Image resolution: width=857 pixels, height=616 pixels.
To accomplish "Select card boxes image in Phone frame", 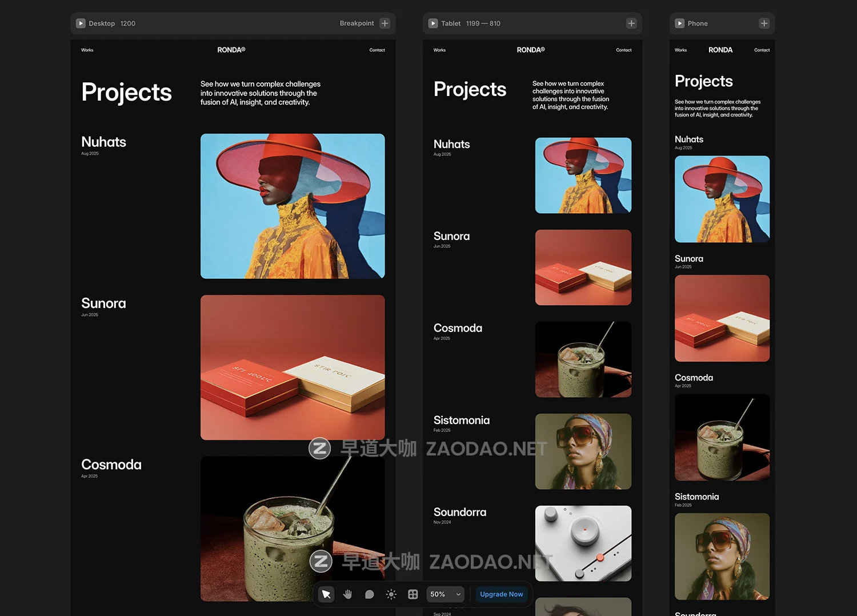I will pos(722,318).
